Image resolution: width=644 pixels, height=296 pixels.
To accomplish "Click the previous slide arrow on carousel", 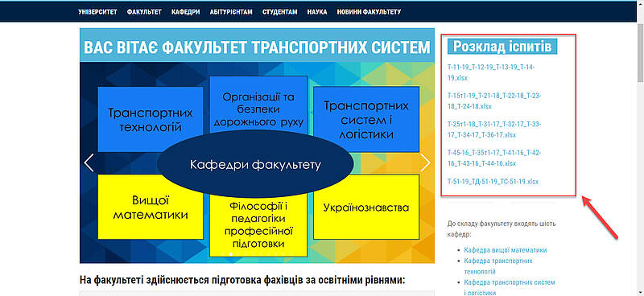I will click(x=89, y=162).
